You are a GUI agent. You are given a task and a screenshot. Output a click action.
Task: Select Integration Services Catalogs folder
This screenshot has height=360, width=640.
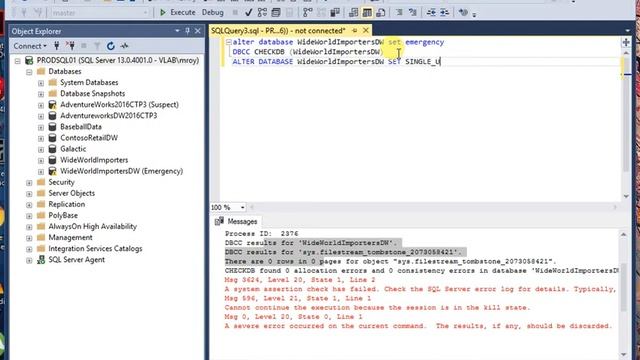[x=95, y=248]
